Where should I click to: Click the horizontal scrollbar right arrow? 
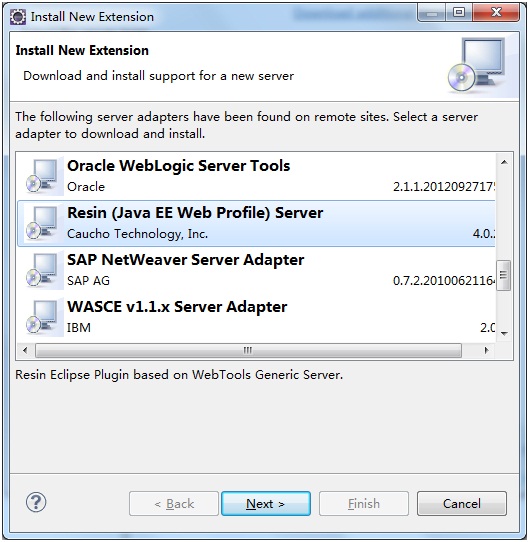point(487,350)
